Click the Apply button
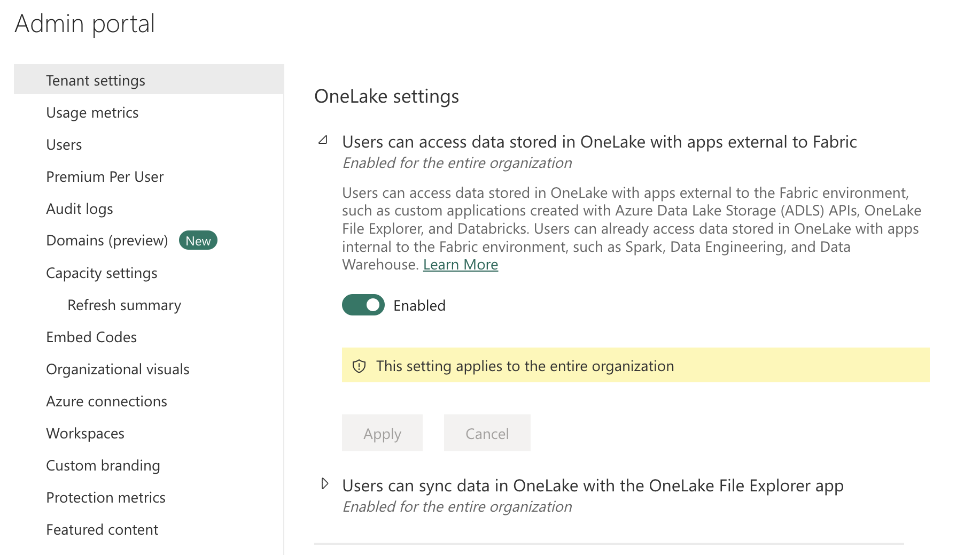 (382, 433)
